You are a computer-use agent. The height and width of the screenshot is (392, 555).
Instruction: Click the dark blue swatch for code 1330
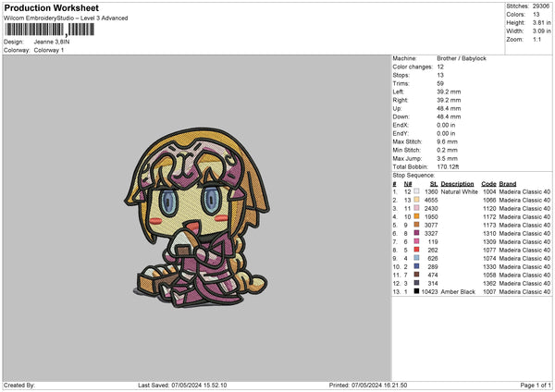(416, 266)
